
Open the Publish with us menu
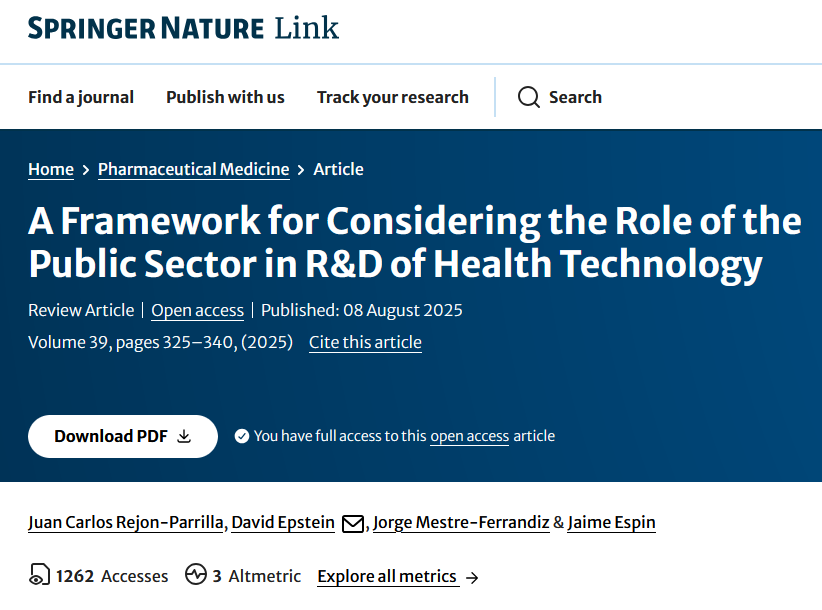(x=225, y=97)
